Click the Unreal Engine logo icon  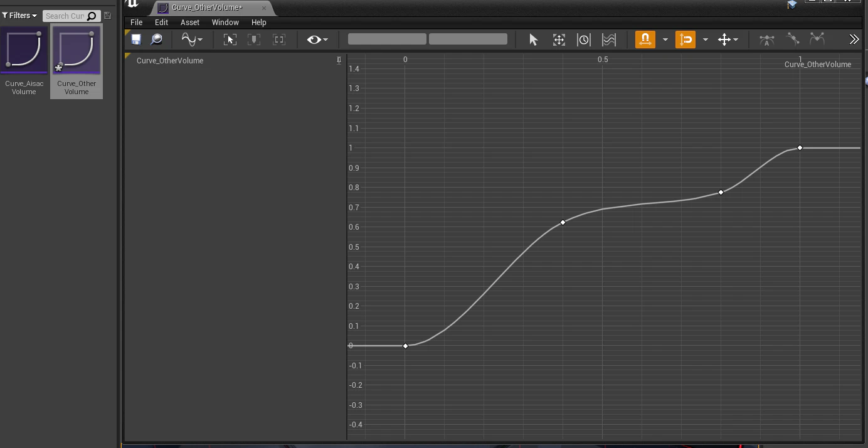pos(132,4)
